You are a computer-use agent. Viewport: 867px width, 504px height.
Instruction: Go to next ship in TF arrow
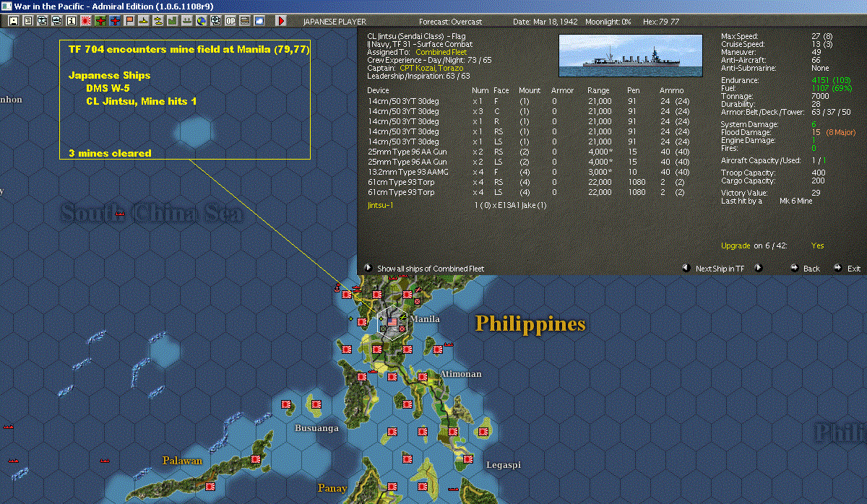(759, 268)
